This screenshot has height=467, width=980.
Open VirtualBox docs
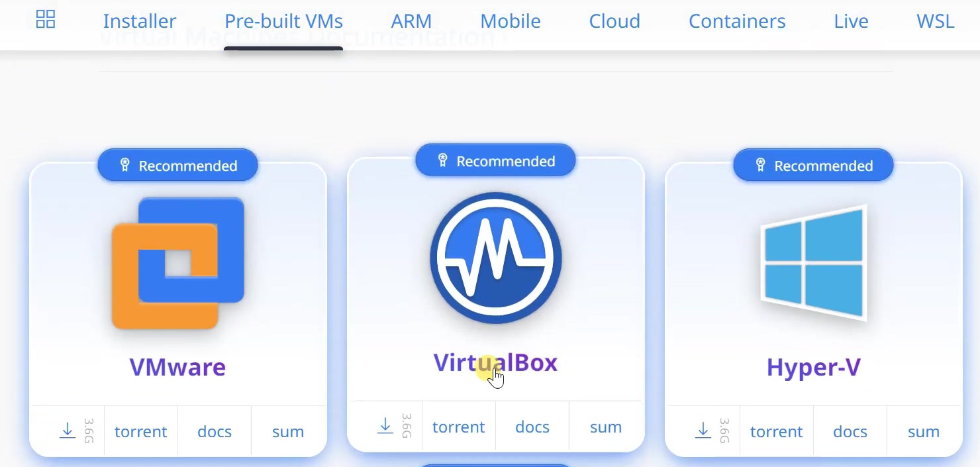532,427
